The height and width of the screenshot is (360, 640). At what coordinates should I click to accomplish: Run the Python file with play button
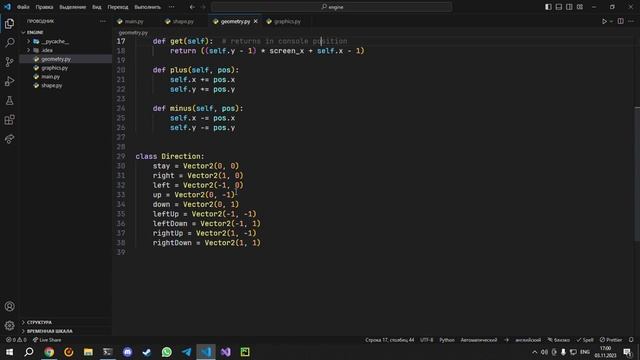click(604, 21)
